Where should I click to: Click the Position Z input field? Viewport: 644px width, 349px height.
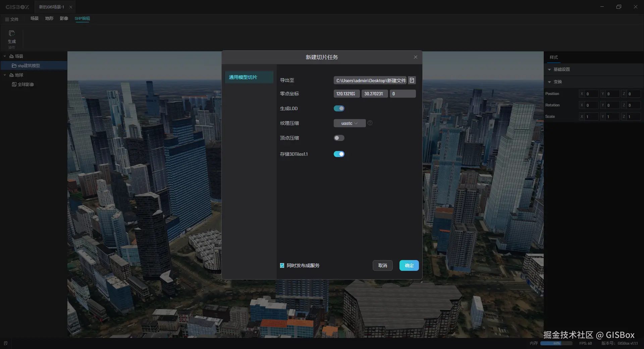tap(634, 94)
